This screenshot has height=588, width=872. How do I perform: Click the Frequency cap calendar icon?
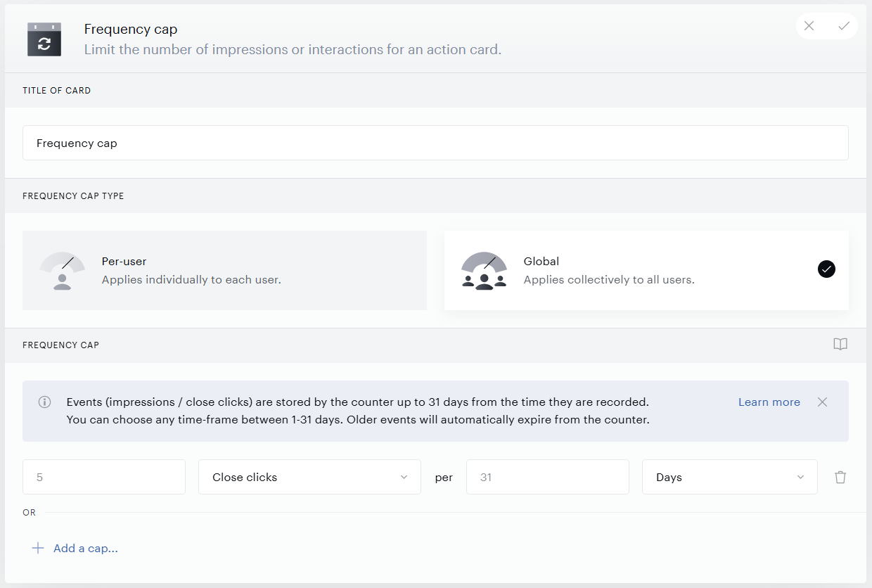(x=44, y=39)
